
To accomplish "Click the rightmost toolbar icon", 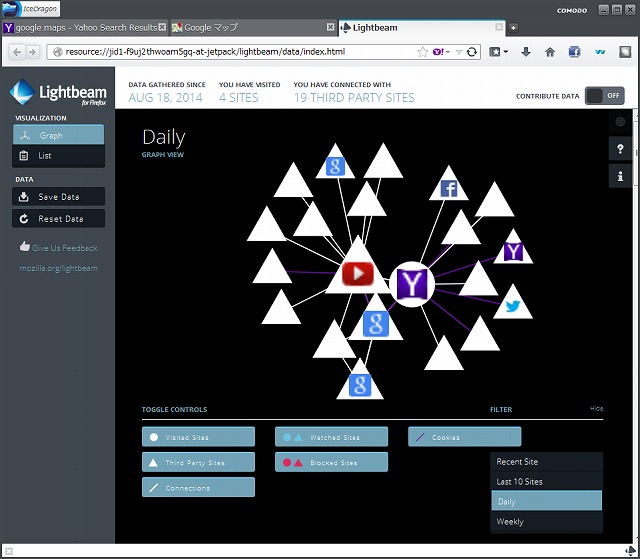I will [625, 52].
